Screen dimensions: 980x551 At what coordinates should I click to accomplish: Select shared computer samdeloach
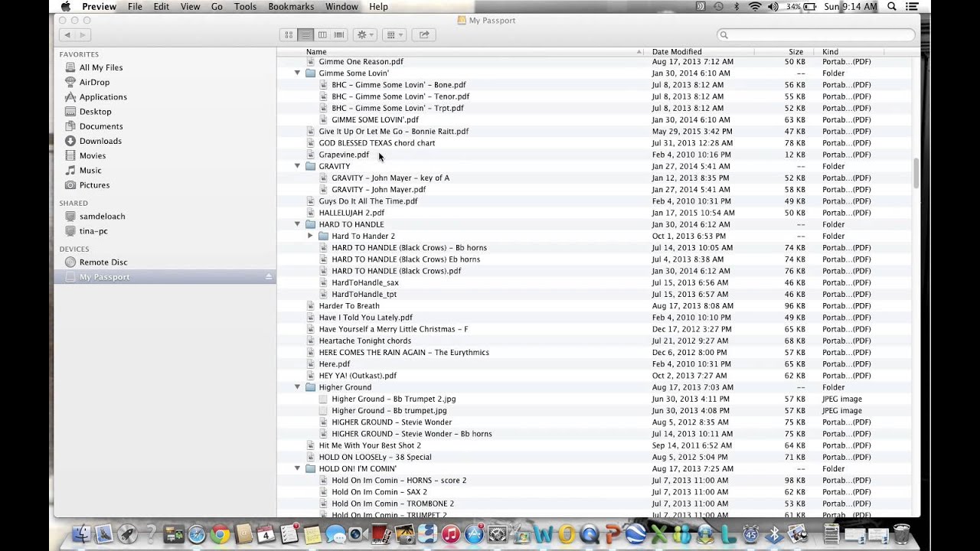tap(102, 217)
